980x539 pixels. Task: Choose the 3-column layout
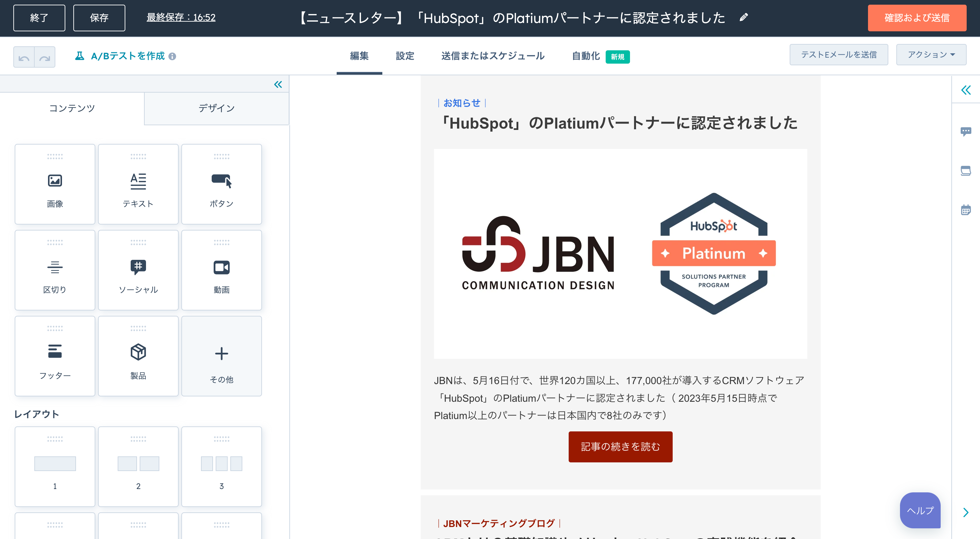click(x=221, y=466)
